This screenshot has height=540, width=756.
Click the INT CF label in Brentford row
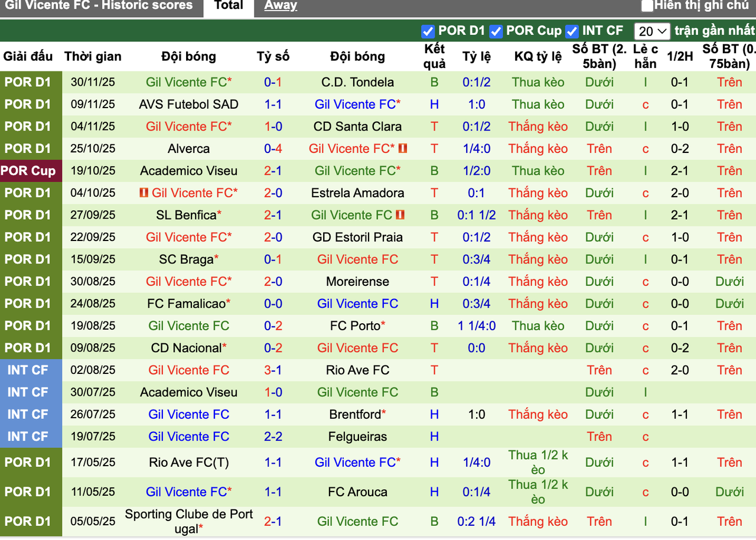pyautogui.click(x=28, y=415)
